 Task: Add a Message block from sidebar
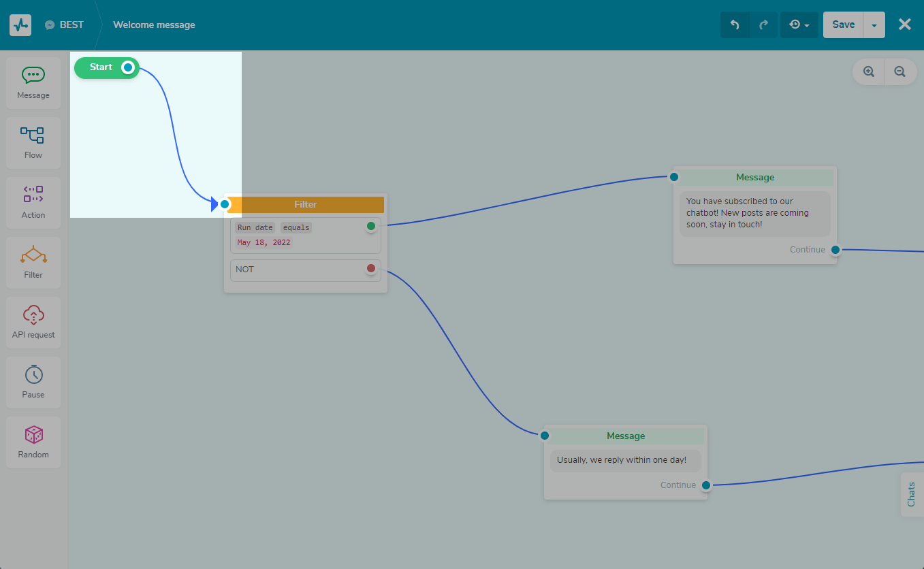point(33,83)
